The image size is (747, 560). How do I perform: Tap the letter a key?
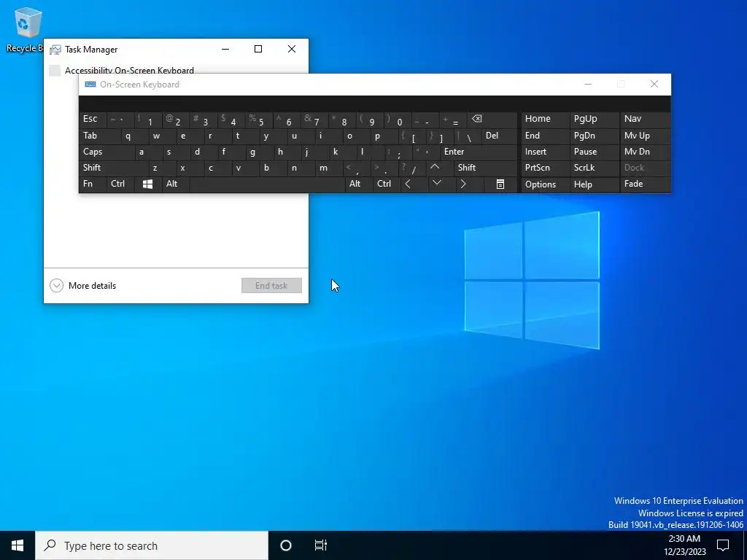(147, 152)
